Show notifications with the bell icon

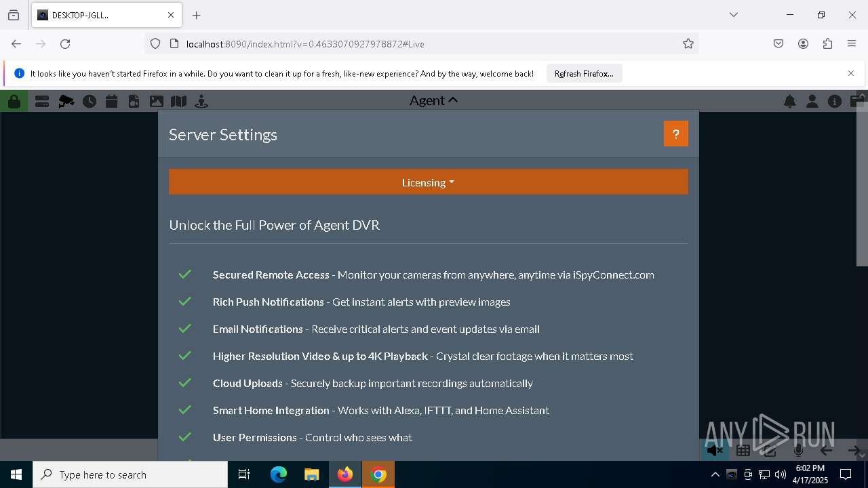(x=790, y=102)
